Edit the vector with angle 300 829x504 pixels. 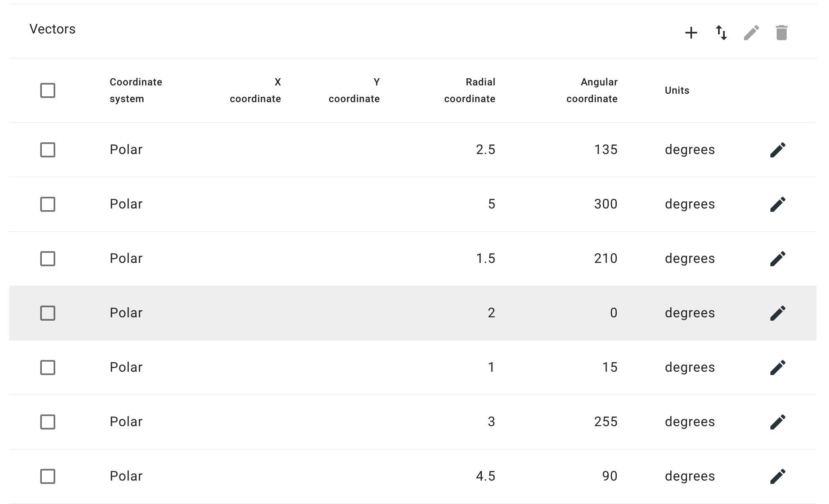click(778, 204)
